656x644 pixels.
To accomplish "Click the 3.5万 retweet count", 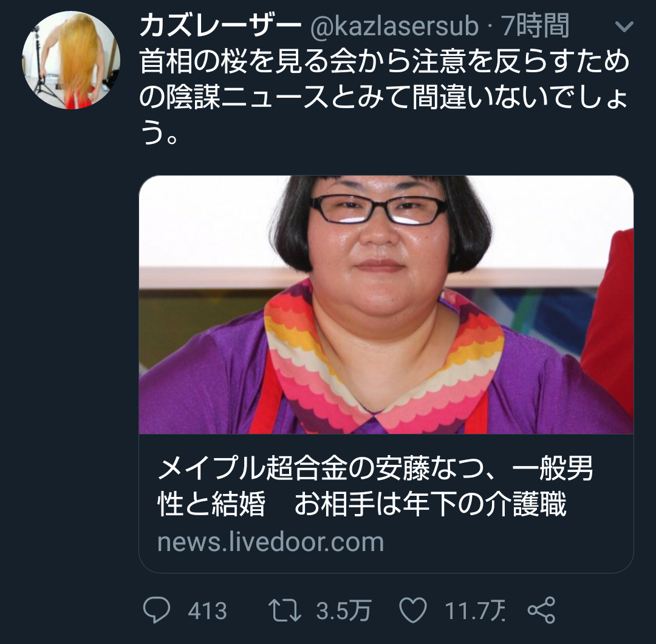I will [x=343, y=611].
